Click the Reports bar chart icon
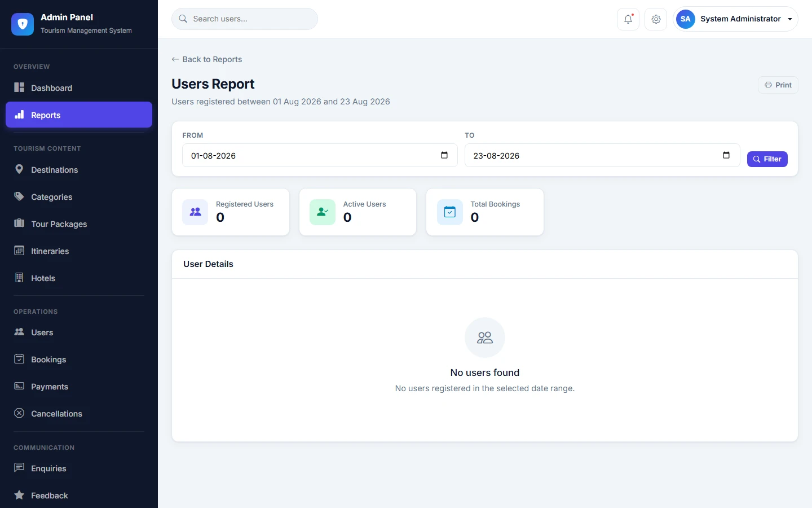812x508 pixels. pos(19,115)
